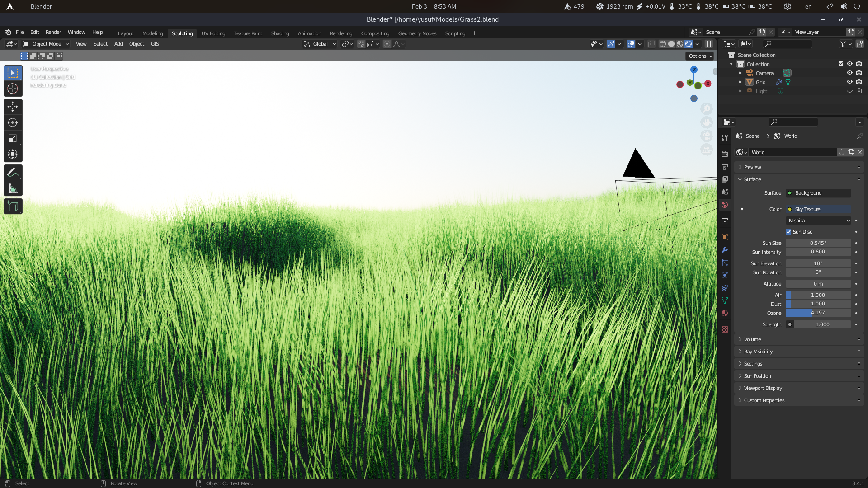Toggle the Sun Disc checkbox
The height and width of the screenshot is (488, 868).
click(x=788, y=232)
